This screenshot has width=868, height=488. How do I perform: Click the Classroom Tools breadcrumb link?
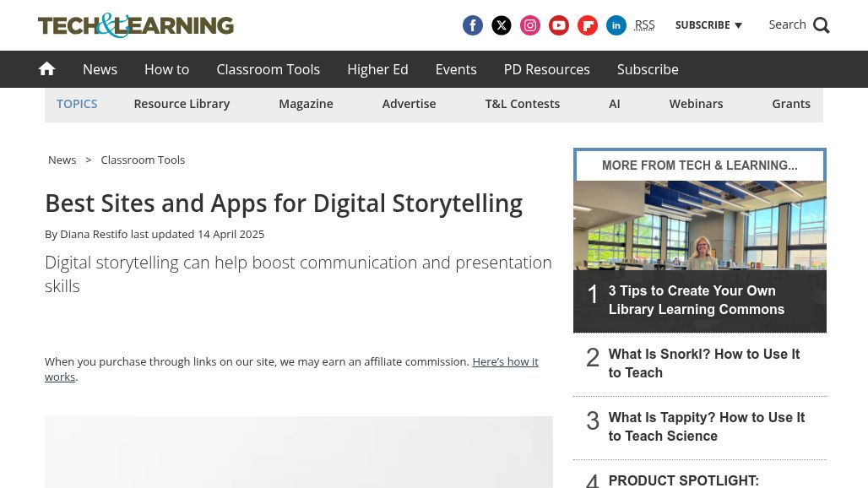(x=143, y=160)
